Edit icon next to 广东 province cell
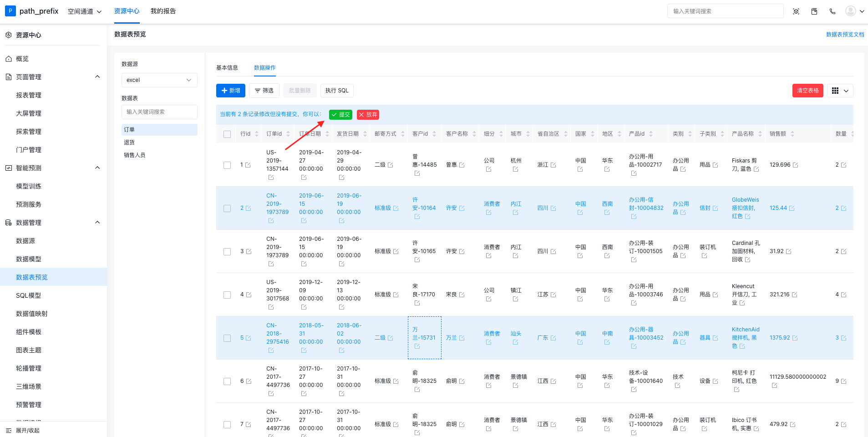 pos(553,338)
